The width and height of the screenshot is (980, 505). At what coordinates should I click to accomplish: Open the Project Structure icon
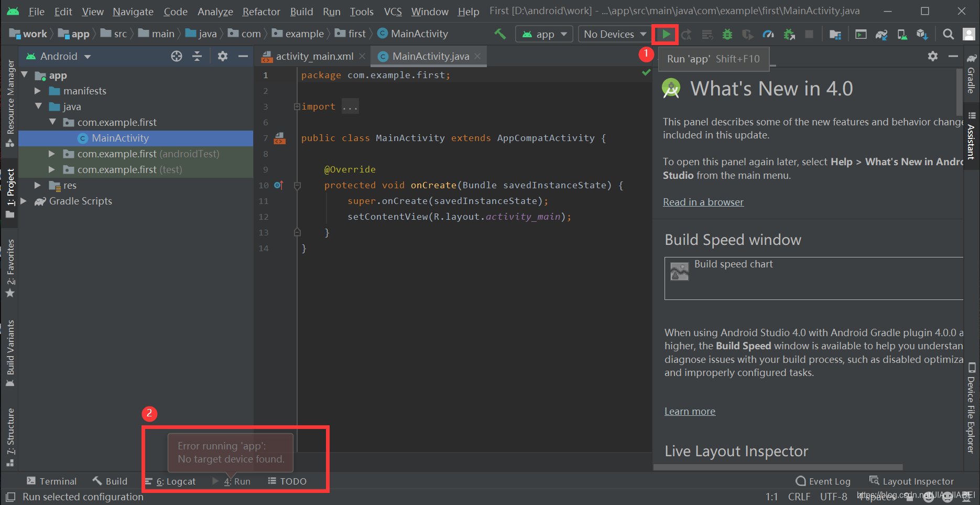tap(835, 34)
